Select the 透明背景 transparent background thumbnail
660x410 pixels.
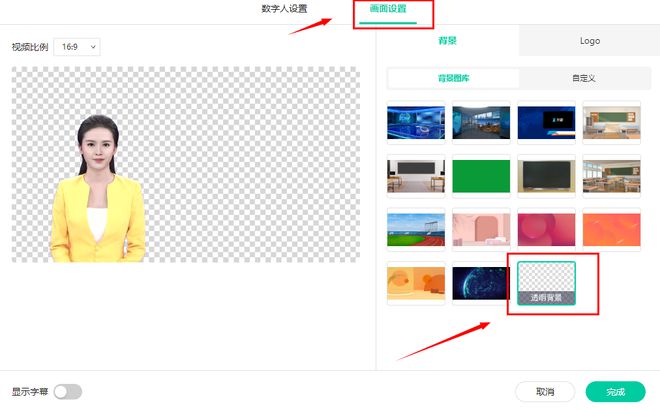[x=546, y=285]
